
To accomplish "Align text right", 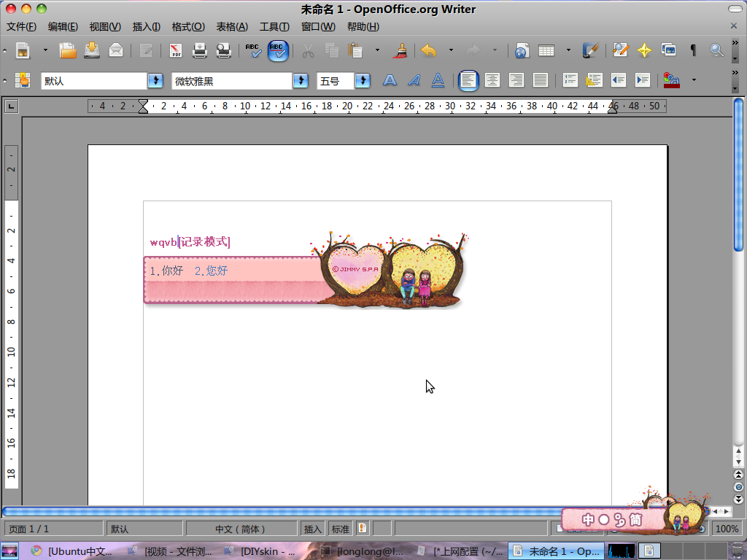I will 516,80.
